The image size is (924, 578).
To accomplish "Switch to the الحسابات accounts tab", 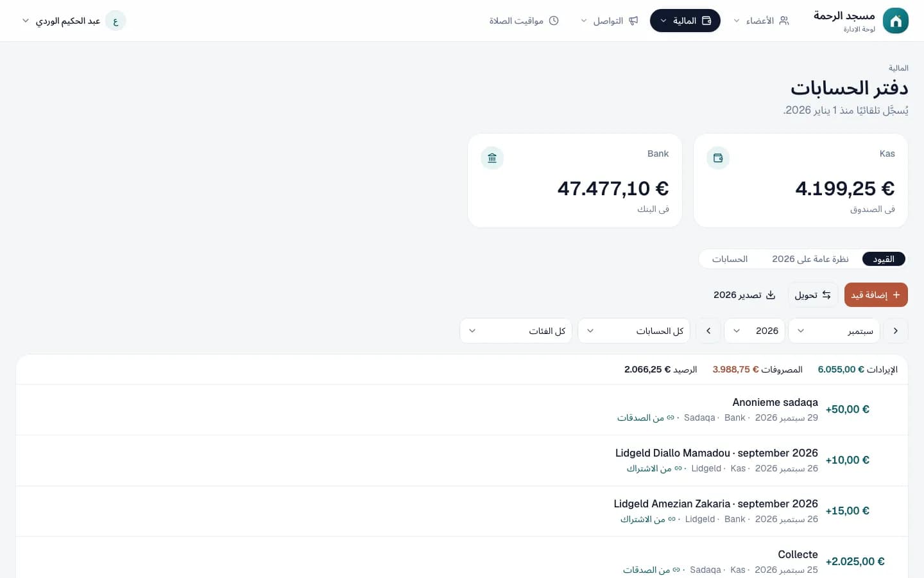I will pyautogui.click(x=730, y=259).
